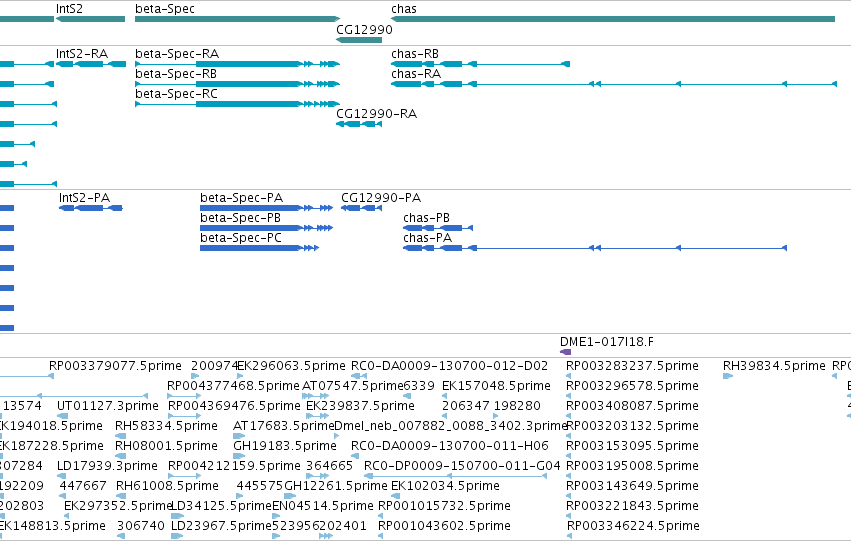Image resolution: width=851 pixels, height=541 pixels.
Task: Click label RP004377468.5prime
Action: pos(233,386)
